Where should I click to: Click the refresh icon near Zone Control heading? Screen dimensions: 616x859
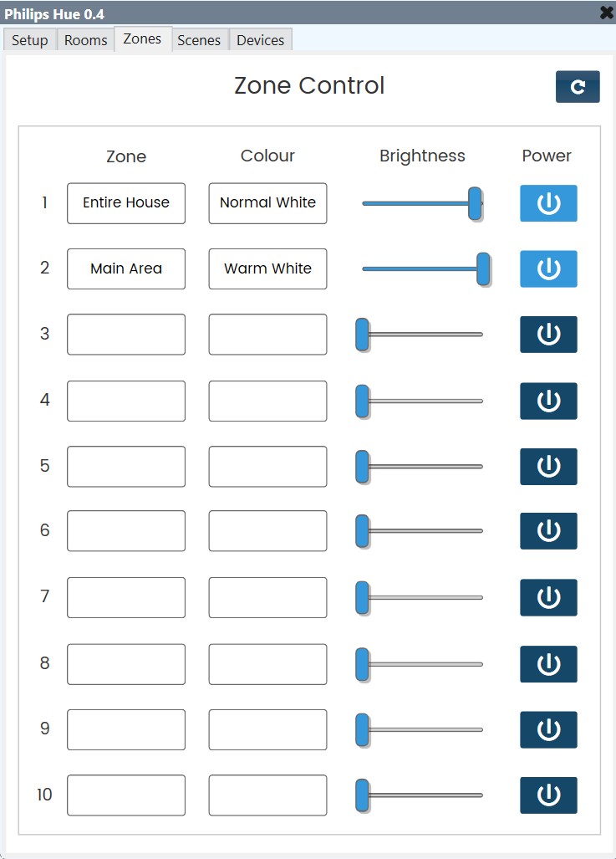click(577, 86)
